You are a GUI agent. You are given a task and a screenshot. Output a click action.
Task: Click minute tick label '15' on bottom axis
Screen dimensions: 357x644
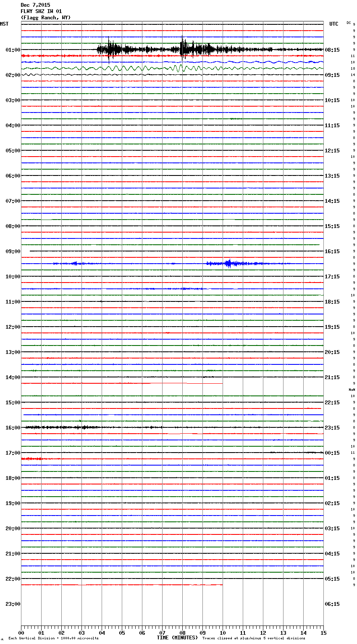323,633
